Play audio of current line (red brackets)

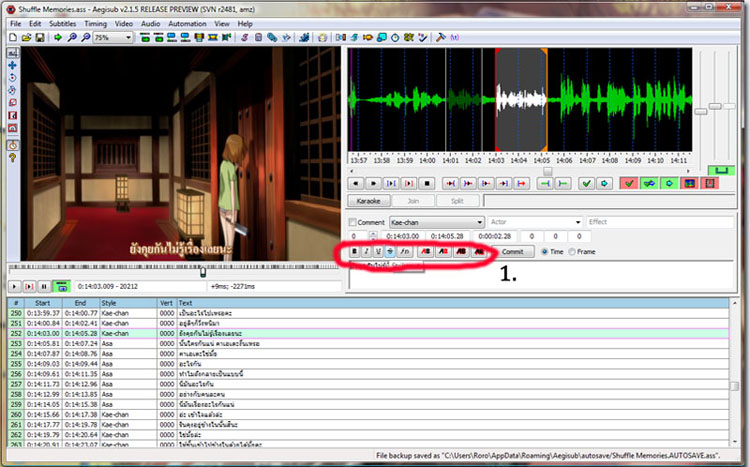pyautogui.click(x=409, y=183)
